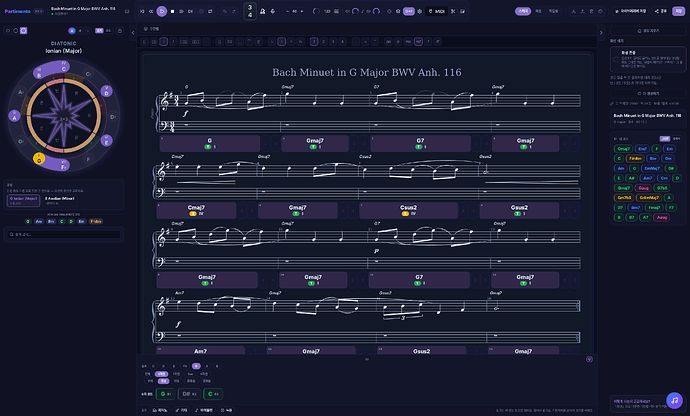Click the purple save button at top-right
The image size is (690, 416).
678,11
